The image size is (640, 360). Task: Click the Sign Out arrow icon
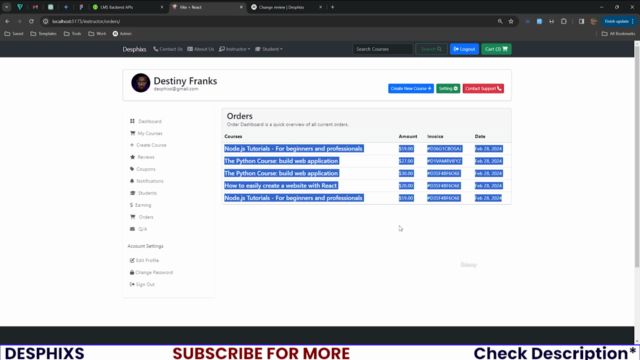(132, 284)
